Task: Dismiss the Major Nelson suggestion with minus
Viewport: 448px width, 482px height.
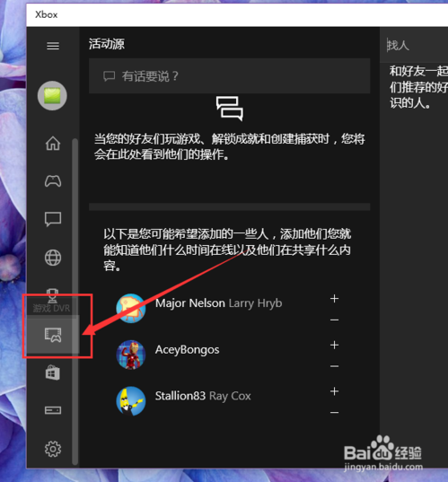Action: 334,320
